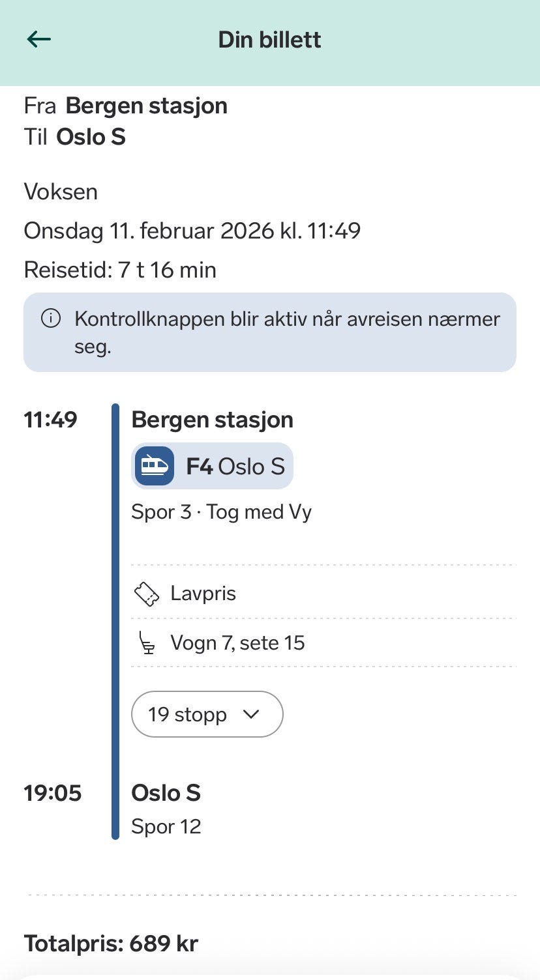The image size is (540, 980).
Task: Click the 11:49 departure time marker
Action: coord(50,420)
